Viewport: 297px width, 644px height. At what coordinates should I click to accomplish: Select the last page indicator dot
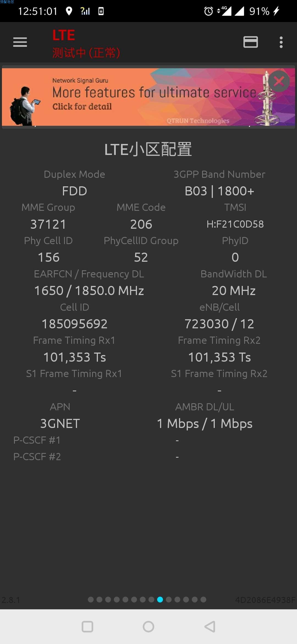pyautogui.click(x=203, y=599)
